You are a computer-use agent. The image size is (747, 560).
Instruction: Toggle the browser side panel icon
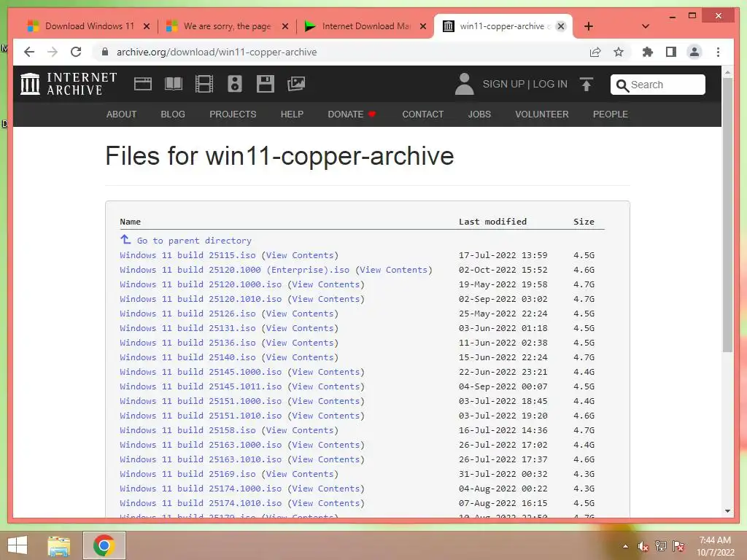[671, 52]
